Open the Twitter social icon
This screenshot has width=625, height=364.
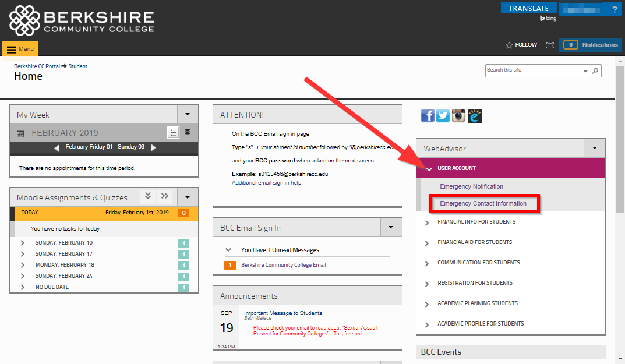tap(443, 116)
